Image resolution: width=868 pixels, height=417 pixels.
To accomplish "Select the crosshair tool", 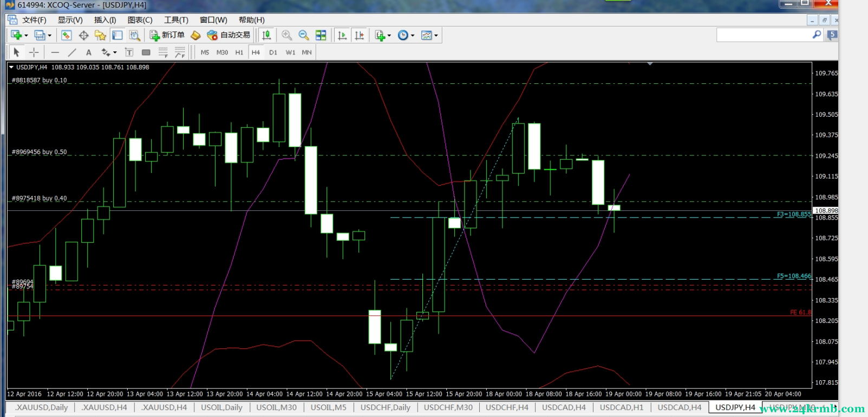I will (34, 52).
